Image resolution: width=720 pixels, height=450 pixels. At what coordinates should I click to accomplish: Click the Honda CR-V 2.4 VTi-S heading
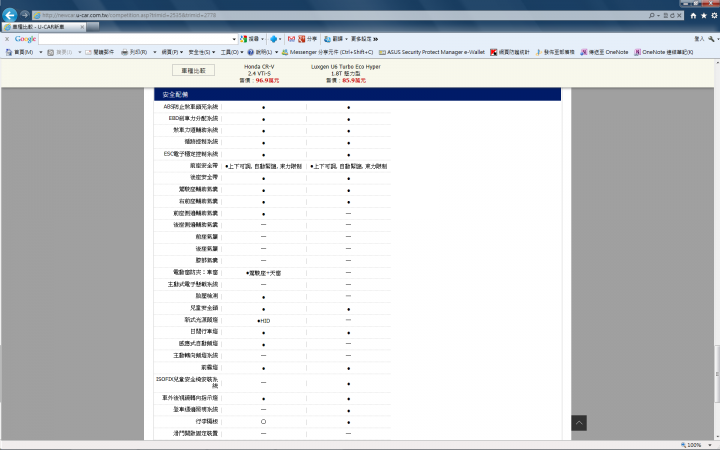(x=259, y=70)
